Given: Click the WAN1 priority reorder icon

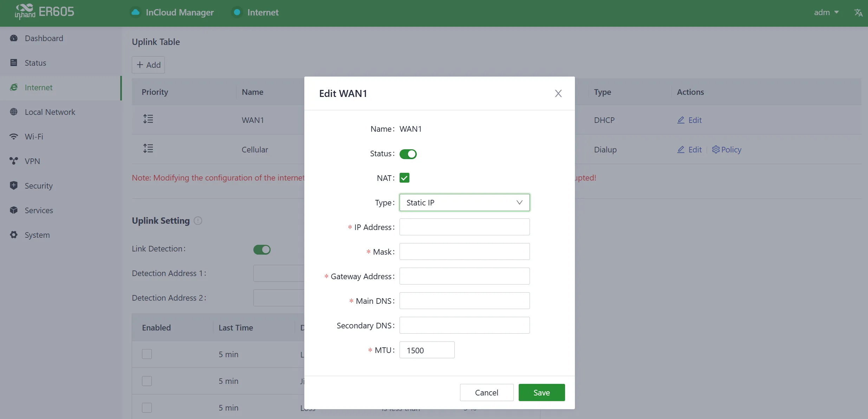Looking at the screenshot, I should point(148,119).
